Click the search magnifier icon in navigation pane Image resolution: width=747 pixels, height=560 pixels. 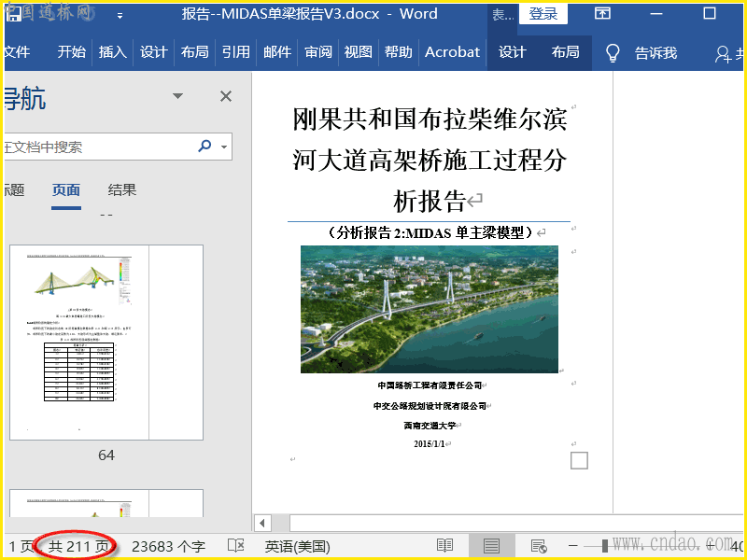(204, 147)
